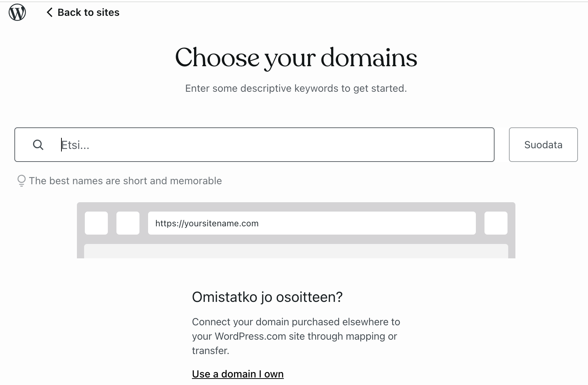The width and height of the screenshot is (588, 385).
Task: Click the rightmost square in browser mockup
Action: click(496, 223)
